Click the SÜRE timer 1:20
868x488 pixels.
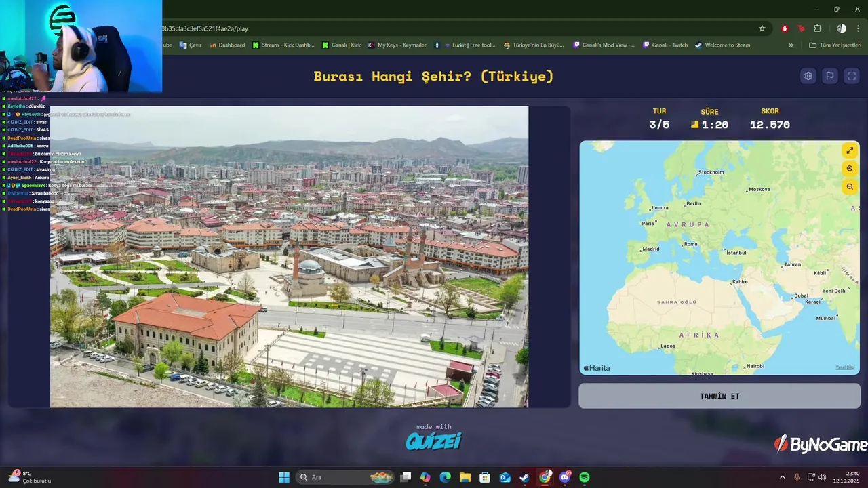point(715,125)
